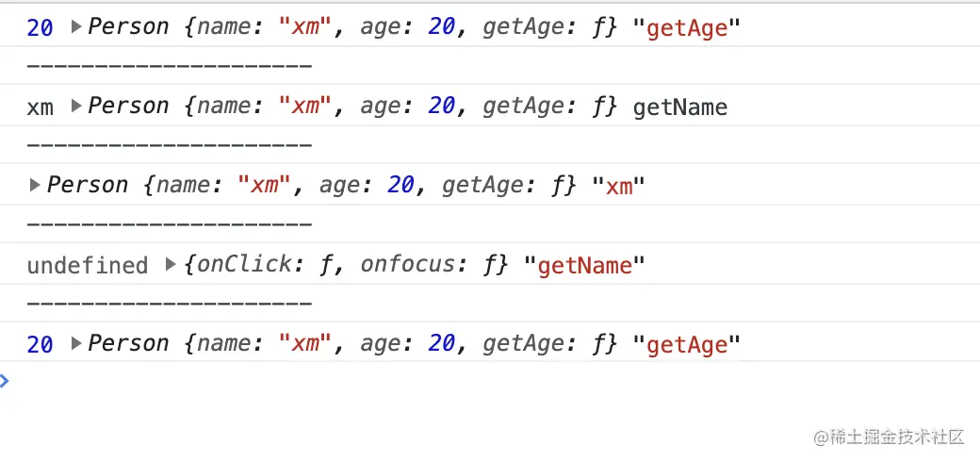Select the red "getName" string after onfocus object
Viewport: 980px width, 462px height.
point(584,266)
